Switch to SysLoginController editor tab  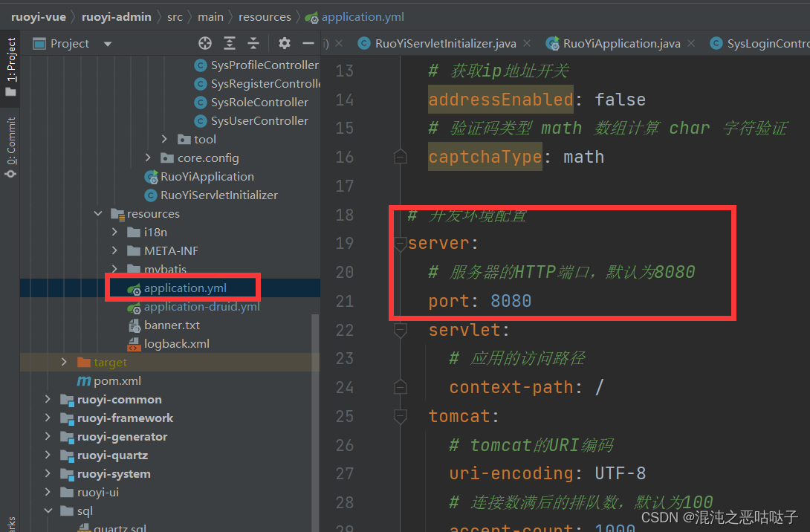tap(759, 43)
